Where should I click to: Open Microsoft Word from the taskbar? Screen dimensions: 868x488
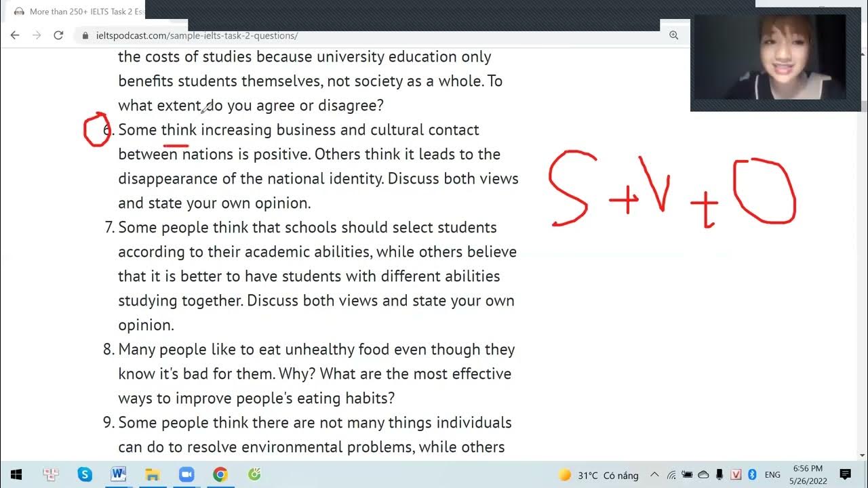(x=118, y=474)
